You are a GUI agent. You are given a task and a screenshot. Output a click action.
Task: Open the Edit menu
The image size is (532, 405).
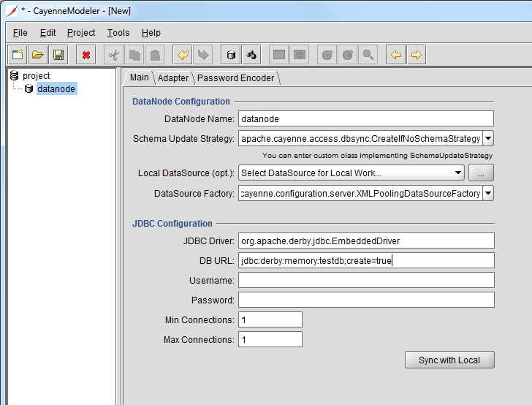47,33
